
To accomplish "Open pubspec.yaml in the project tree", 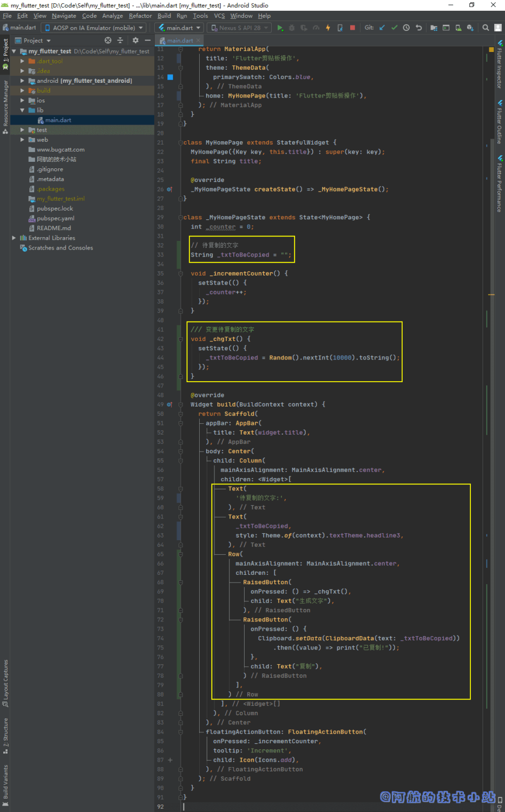I will (x=55, y=218).
